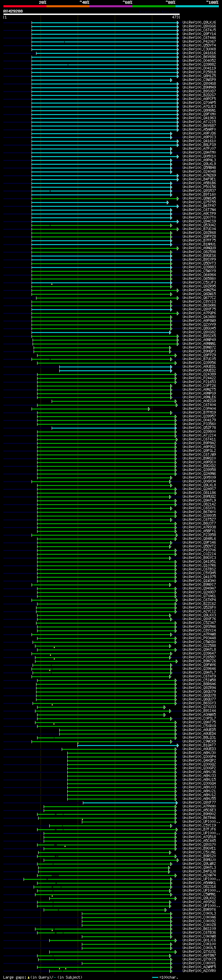Select the UniRef100_B9GVE1 label
This screenshot has height=980, width=222.
[x=199, y=848]
